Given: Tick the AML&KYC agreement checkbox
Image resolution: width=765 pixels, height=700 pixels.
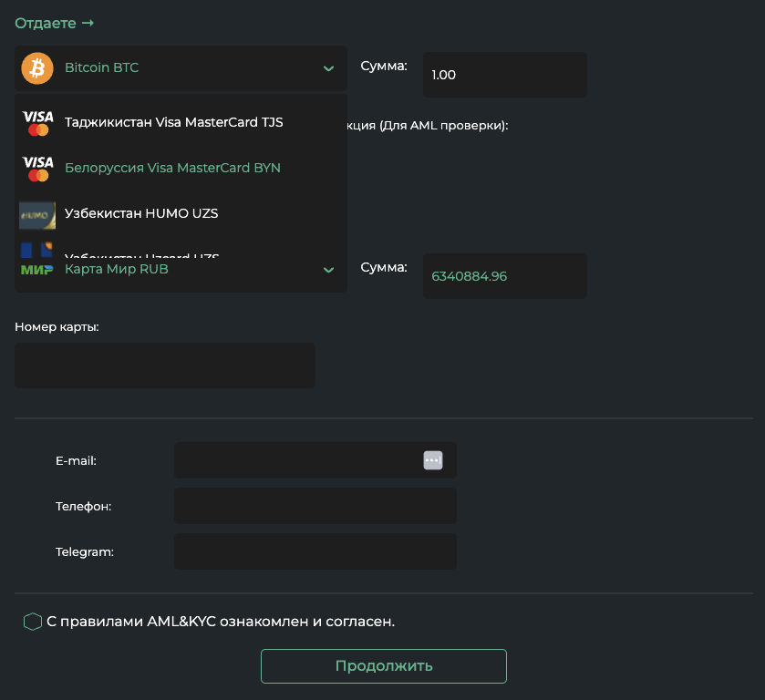Looking at the screenshot, I should tap(33, 622).
